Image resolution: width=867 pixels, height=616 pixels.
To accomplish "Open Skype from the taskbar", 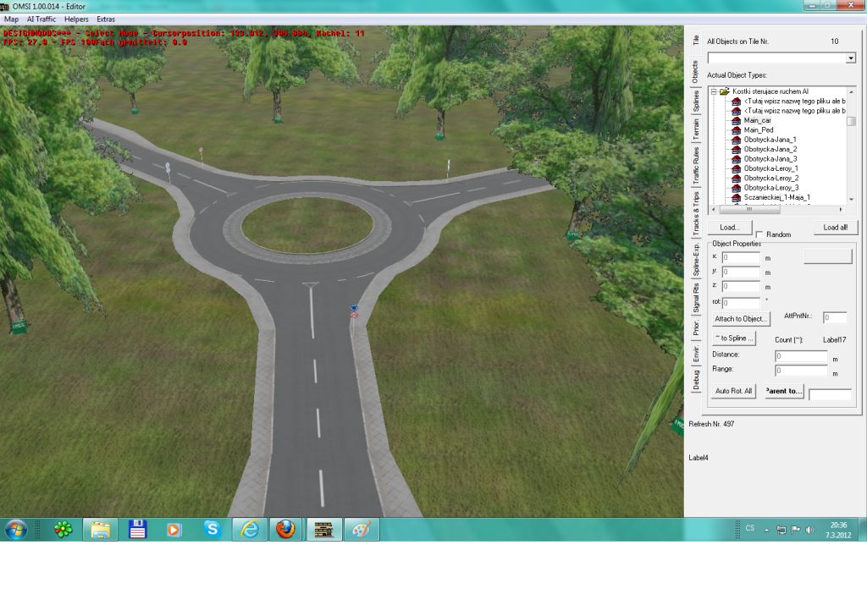I will pos(212,530).
